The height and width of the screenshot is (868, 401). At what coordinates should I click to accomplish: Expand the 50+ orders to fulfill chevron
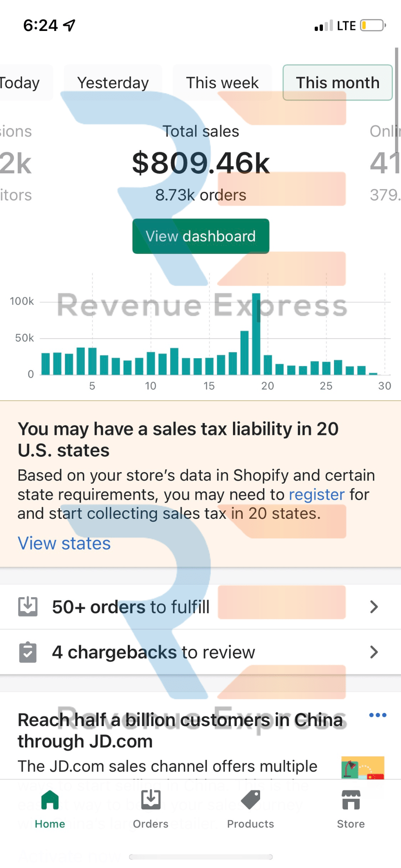click(374, 606)
